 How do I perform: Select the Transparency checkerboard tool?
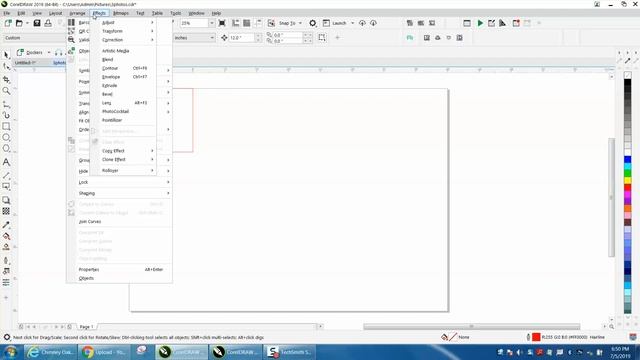click(x=6, y=211)
